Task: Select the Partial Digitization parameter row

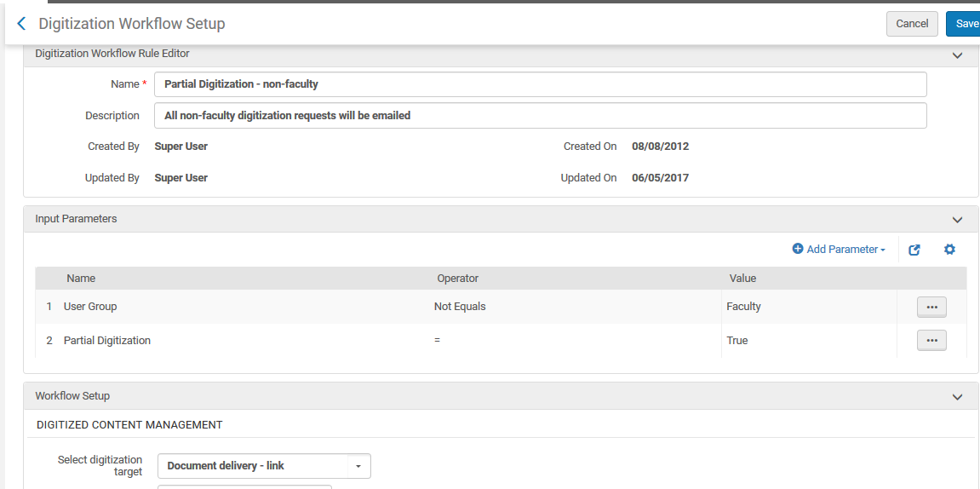Action: click(x=106, y=341)
